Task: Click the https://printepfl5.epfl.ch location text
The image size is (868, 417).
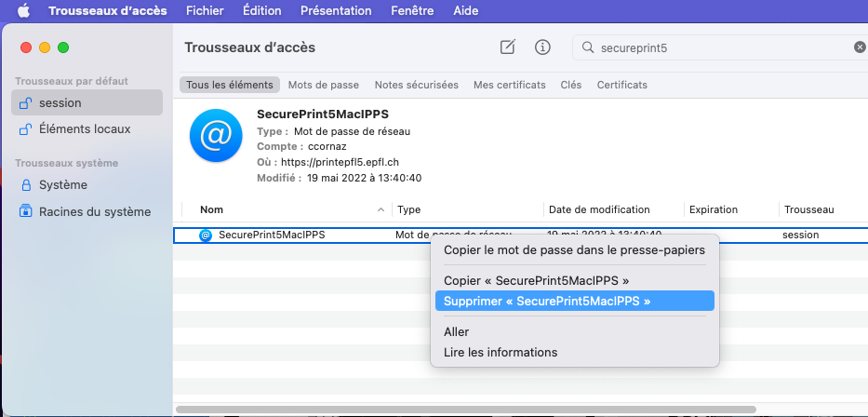Action: click(x=340, y=162)
